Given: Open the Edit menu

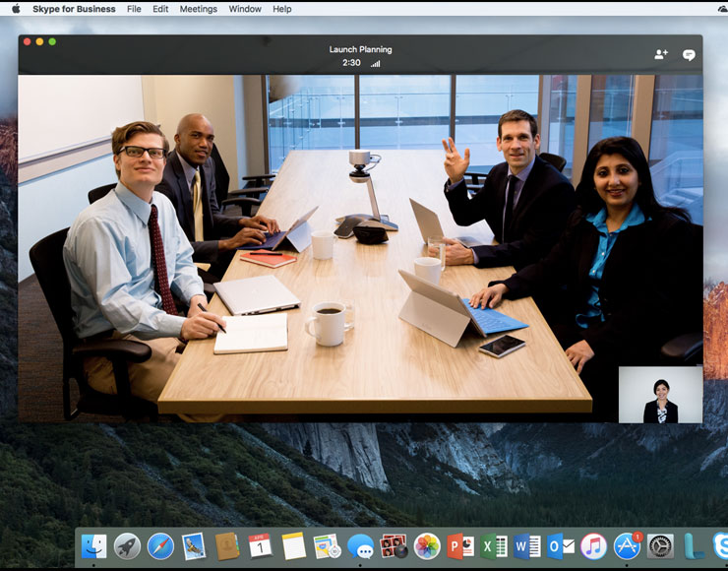Looking at the screenshot, I should (160, 9).
